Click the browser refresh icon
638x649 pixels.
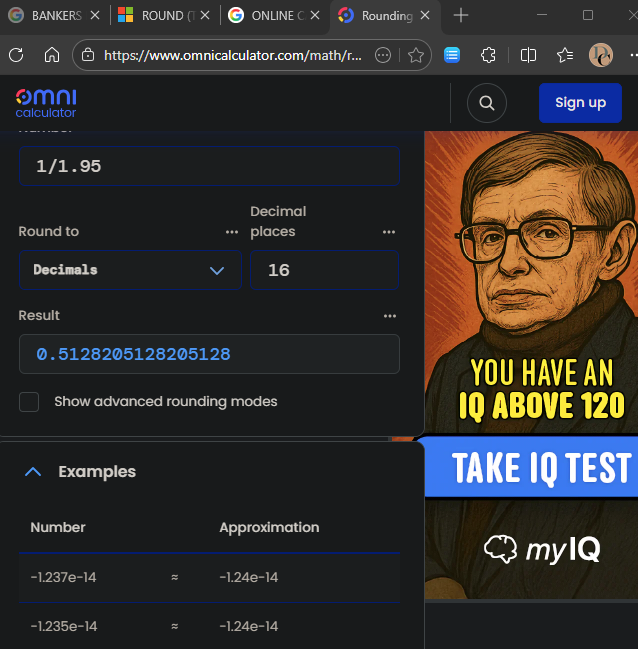pos(17,55)
